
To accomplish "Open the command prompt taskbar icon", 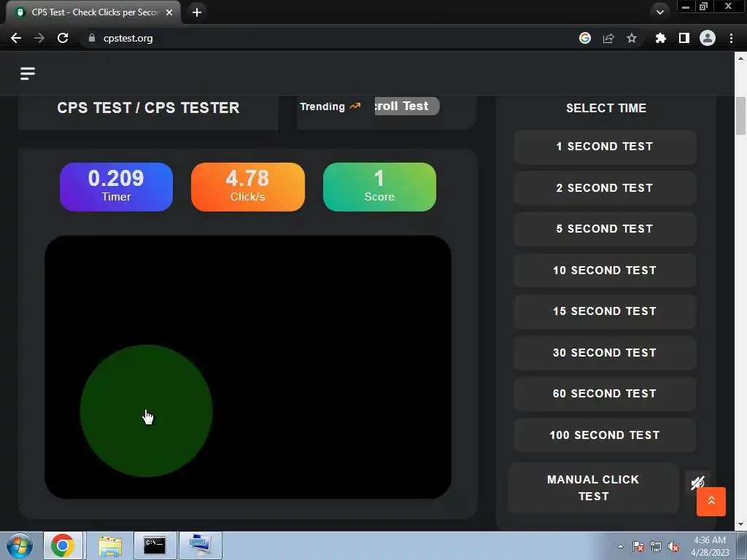I will click(155, 545).
